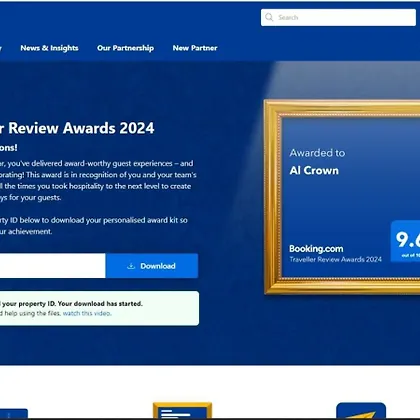Click the Booking.com logo on the award

pyautogui.click(x=316, y=249)
